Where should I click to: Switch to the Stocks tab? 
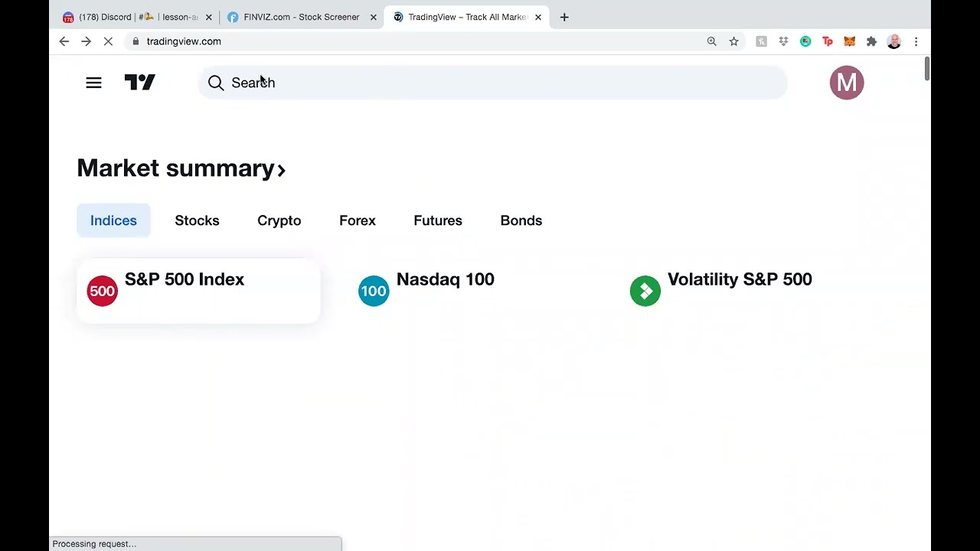(197, 220)
